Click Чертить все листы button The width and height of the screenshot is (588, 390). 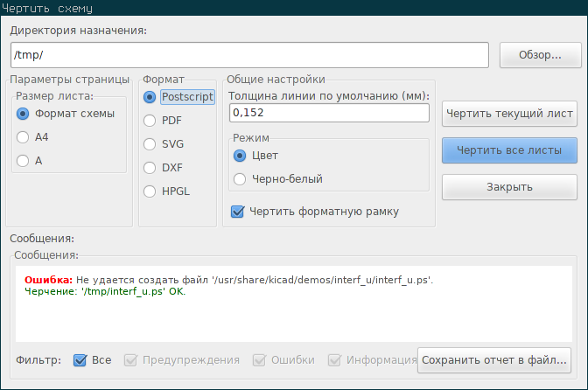coord(509,150)
